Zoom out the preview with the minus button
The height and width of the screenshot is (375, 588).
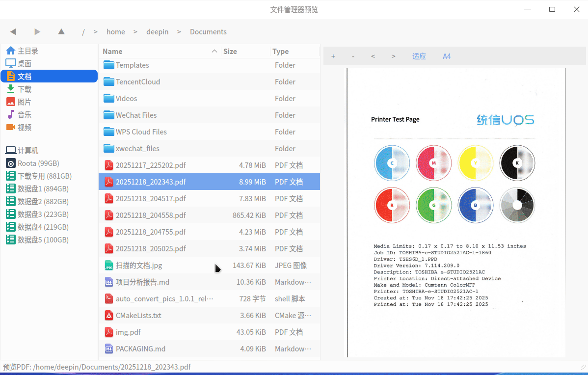353,56
